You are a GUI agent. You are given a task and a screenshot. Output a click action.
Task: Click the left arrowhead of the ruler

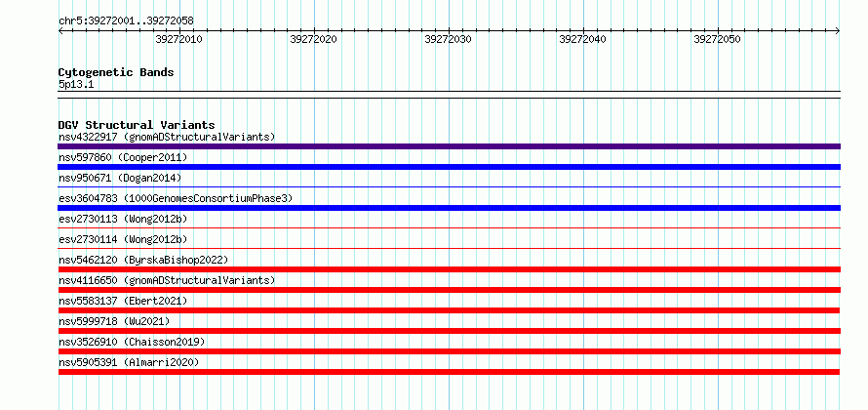point(60,31)
